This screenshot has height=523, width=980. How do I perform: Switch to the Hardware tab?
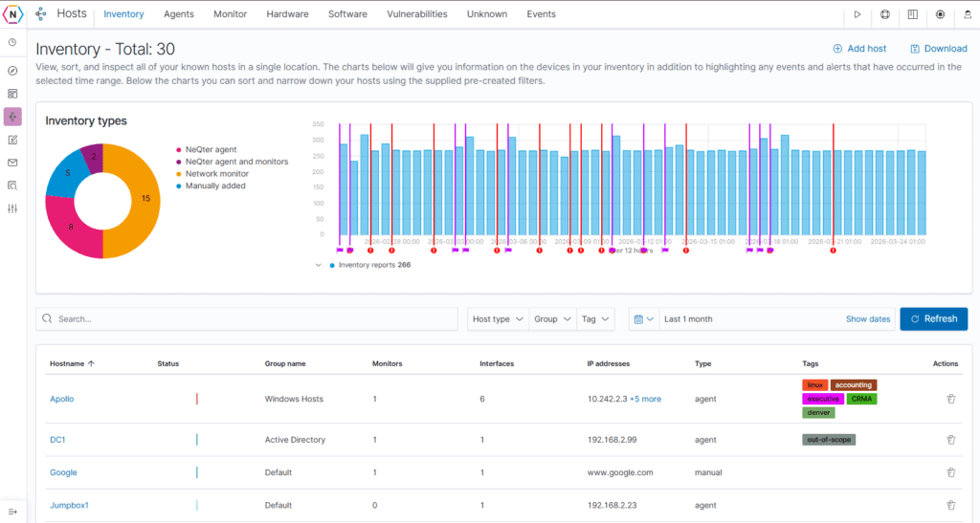coord(287,14)
